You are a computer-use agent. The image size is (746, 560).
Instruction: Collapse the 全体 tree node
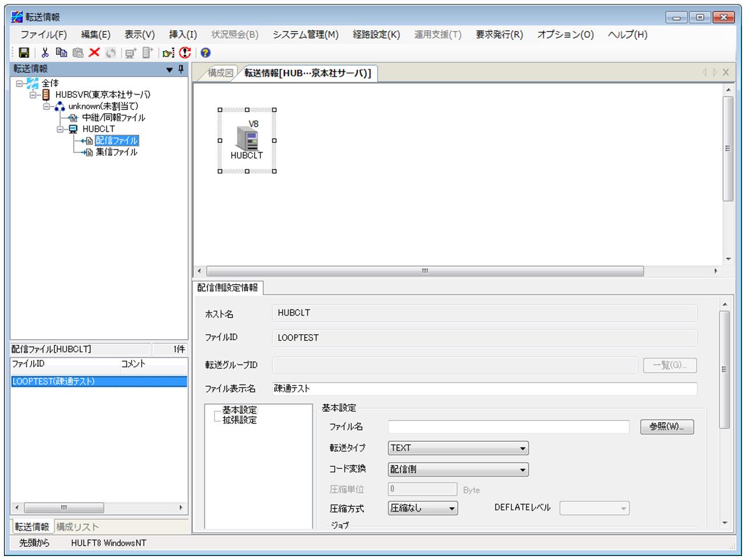click(19, 84)
